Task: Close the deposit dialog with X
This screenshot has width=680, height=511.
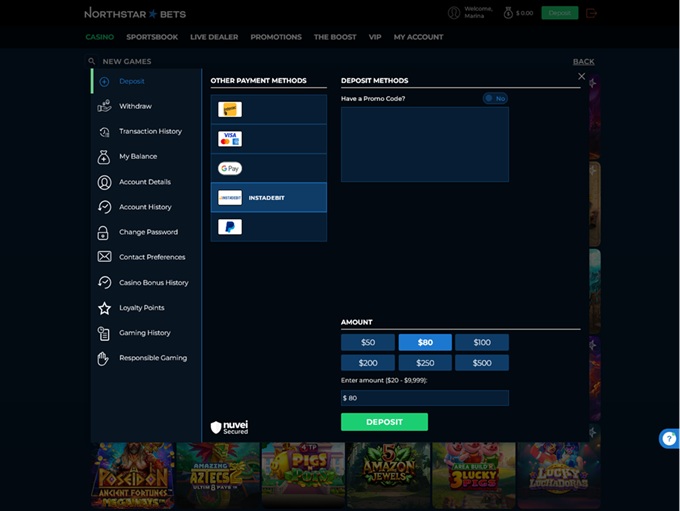Action: click(581, 76)
